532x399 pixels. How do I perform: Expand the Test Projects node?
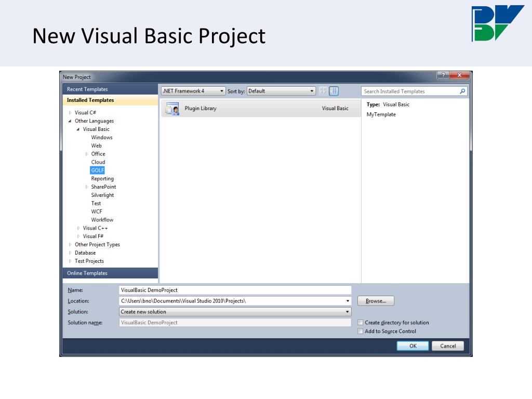(x=70, y=261)
